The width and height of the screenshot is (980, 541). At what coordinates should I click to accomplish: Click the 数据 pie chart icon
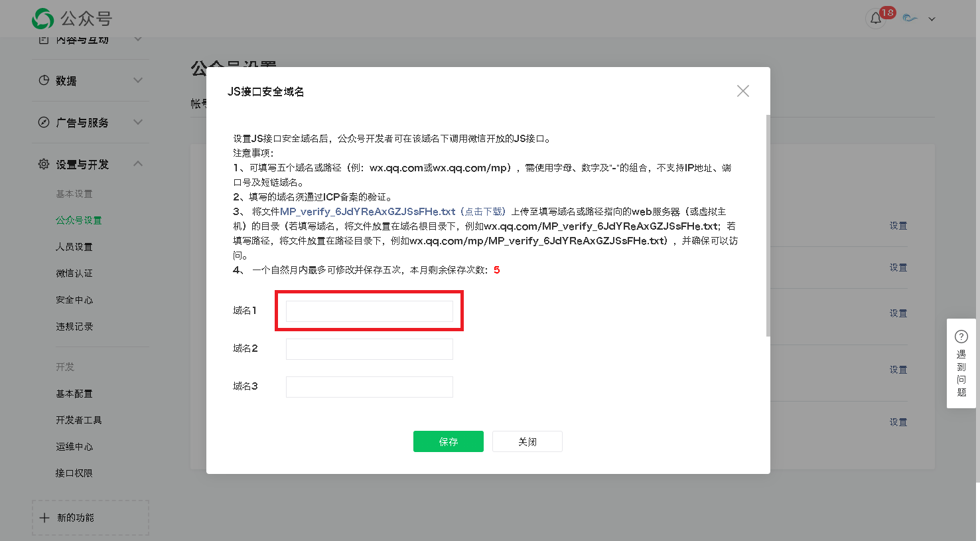click(44, 80)
